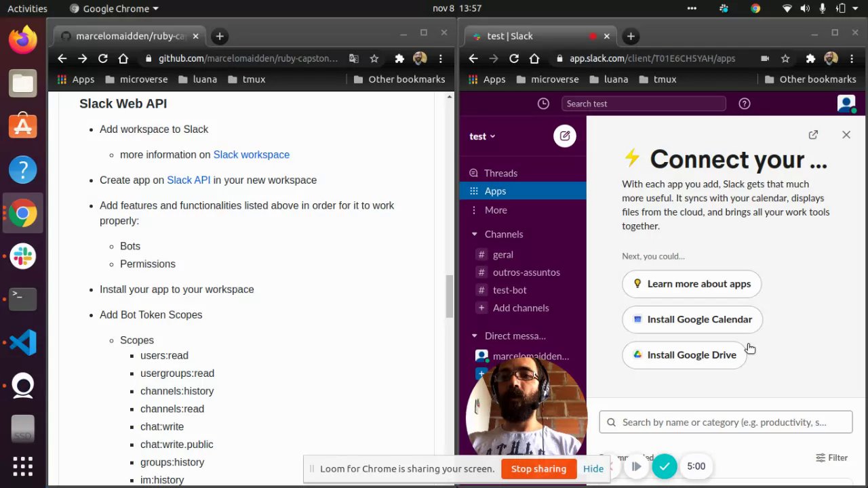Translate the GitHub page

tap(354, 59)
